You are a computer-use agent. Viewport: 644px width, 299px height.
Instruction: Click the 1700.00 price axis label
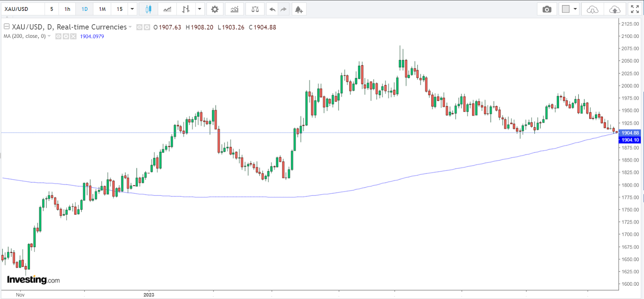pos(630,234)
